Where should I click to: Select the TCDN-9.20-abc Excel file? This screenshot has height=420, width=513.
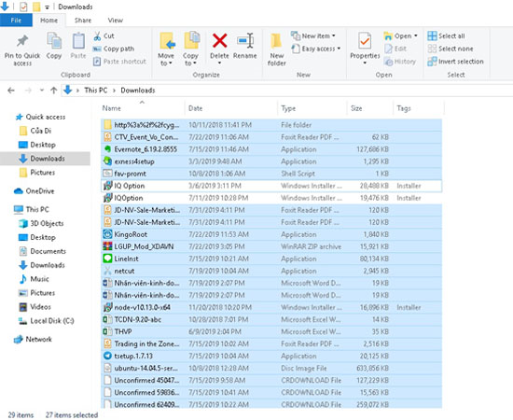271,319
